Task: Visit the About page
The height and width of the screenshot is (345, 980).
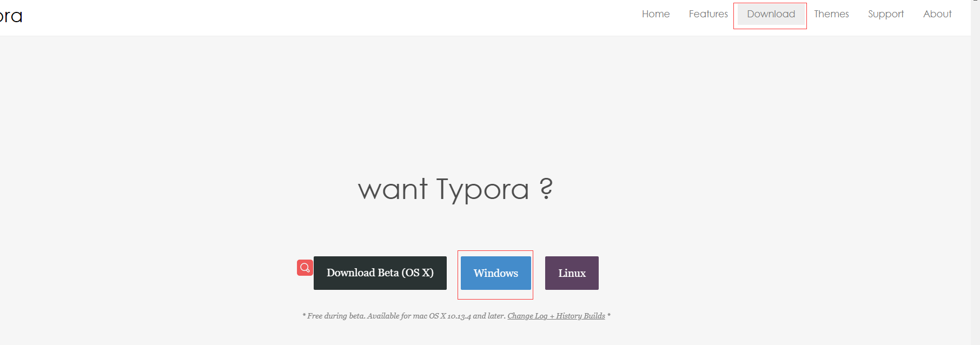Action: pos(937,14)
